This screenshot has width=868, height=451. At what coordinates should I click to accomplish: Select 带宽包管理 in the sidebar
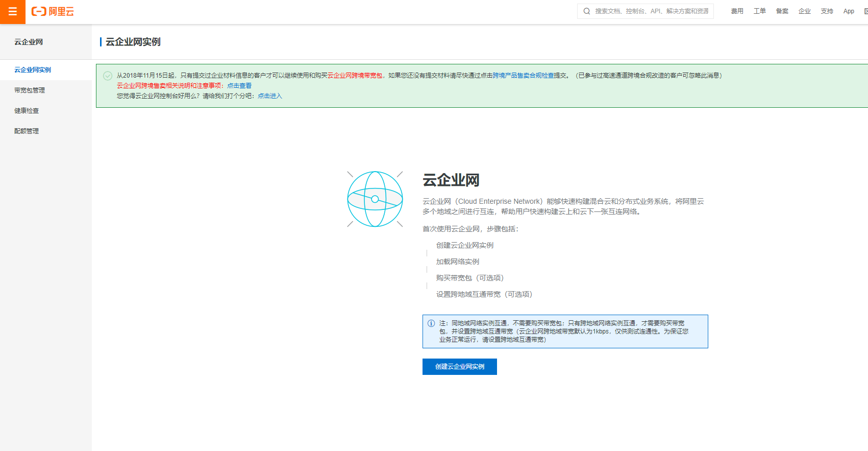point(30,90)
